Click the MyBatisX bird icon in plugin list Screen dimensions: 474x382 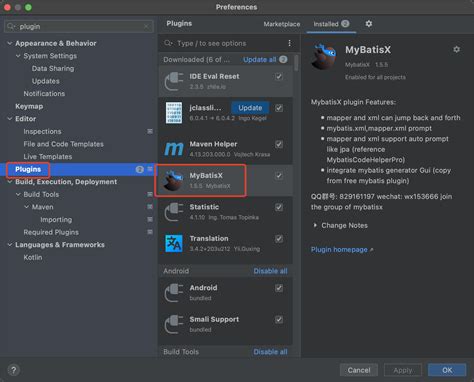pos(172,180)
